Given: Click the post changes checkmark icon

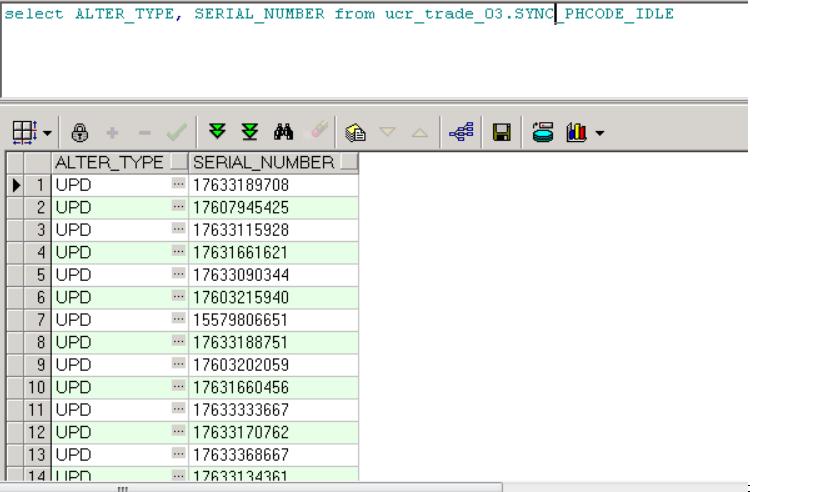Looking at the screenshot, I should coord(176,132).
